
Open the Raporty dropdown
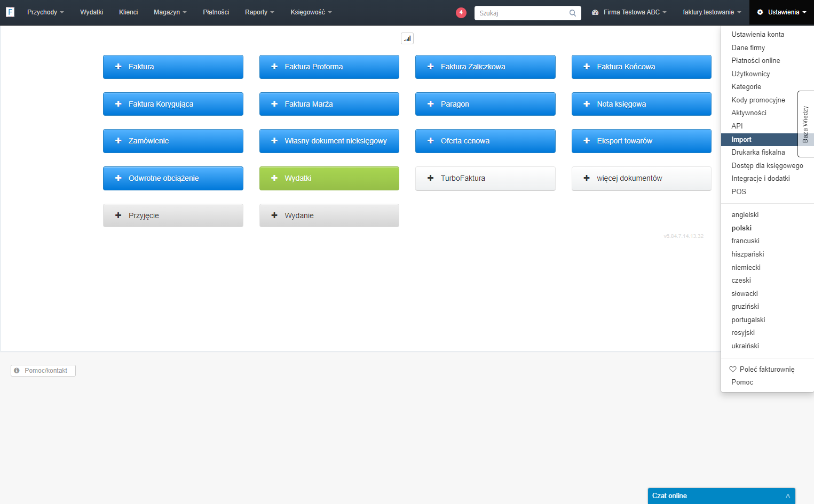point(259,12)
